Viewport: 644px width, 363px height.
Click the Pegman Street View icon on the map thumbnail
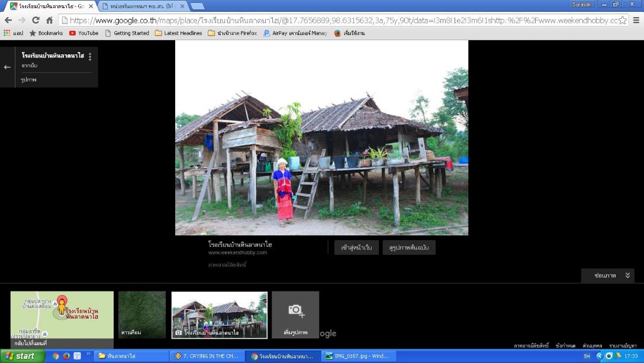(62, 306)
